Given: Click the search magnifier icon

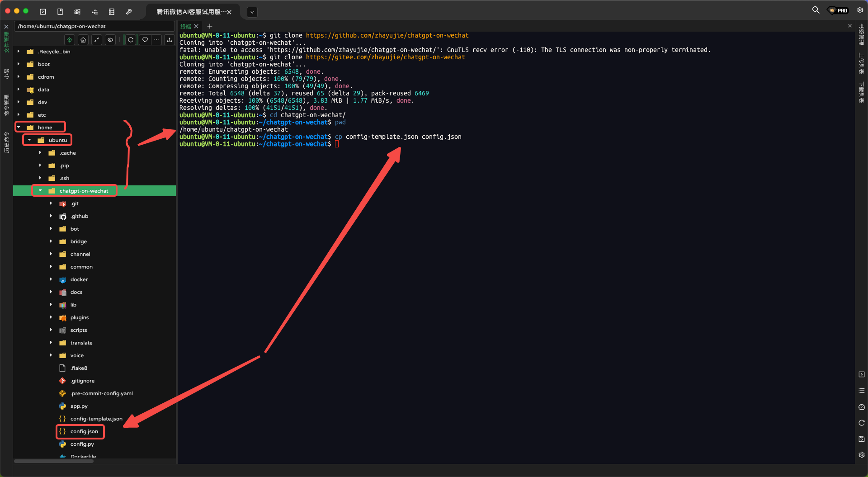Looking at the screenshot, I should pos(816,10).
